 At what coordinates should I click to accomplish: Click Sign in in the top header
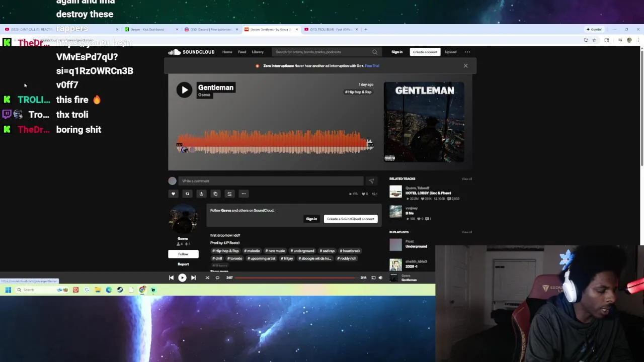coord(397,52)
